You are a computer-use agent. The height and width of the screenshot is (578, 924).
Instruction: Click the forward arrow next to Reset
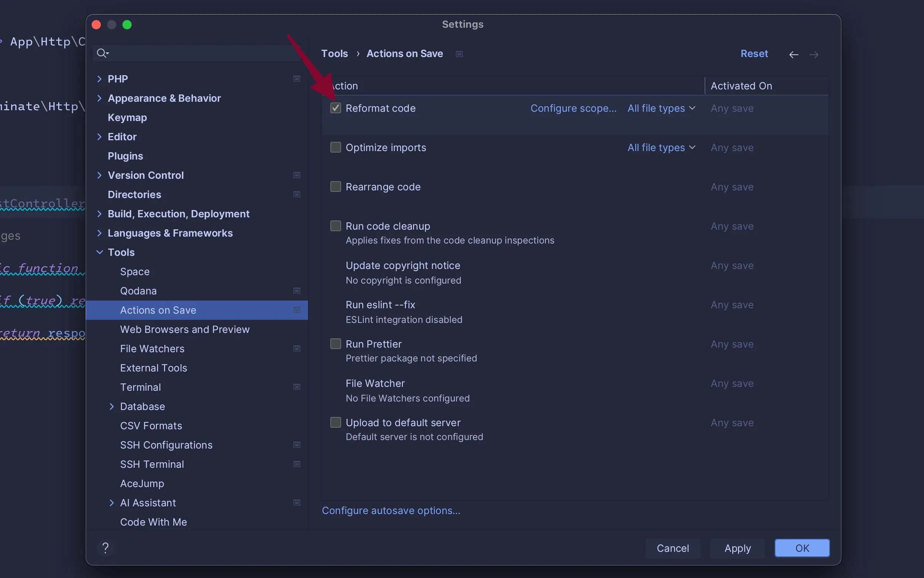pos(814,54)
